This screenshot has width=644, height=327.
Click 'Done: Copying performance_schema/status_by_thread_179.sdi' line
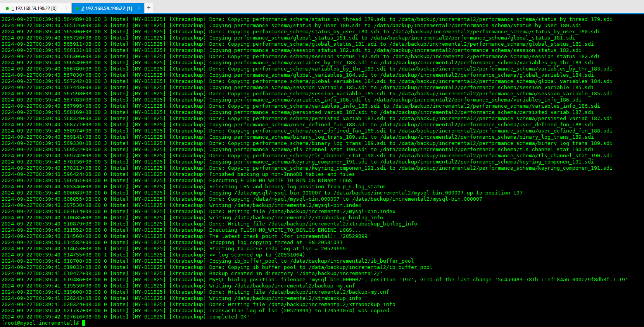307,19
